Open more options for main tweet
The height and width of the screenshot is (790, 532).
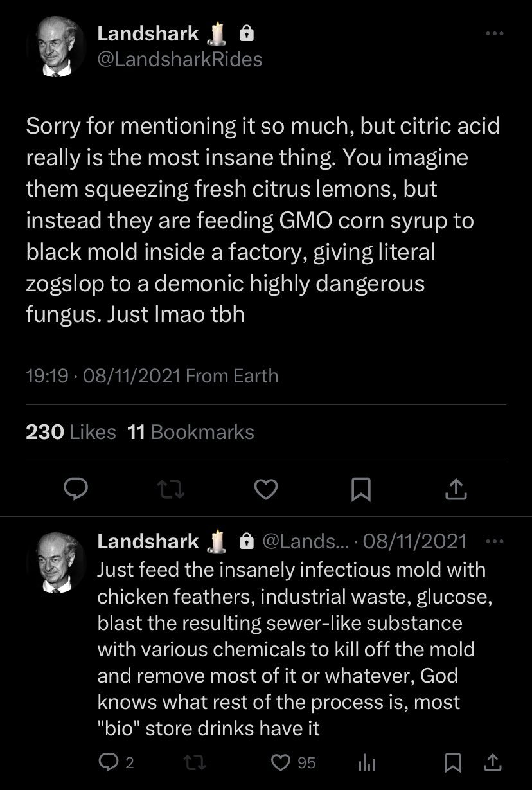click(x=494, y=33)
